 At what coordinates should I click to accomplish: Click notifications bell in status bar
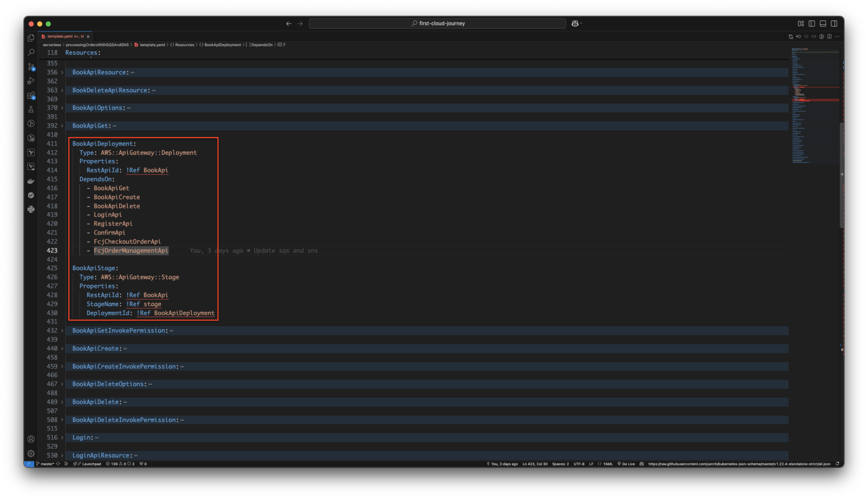click(x=837, y=464)
